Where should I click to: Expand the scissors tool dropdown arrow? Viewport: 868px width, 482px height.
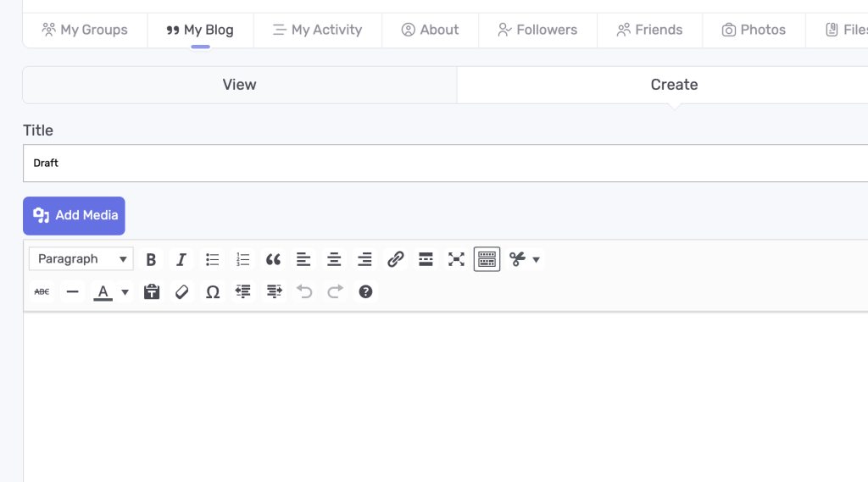pos(536,259)
